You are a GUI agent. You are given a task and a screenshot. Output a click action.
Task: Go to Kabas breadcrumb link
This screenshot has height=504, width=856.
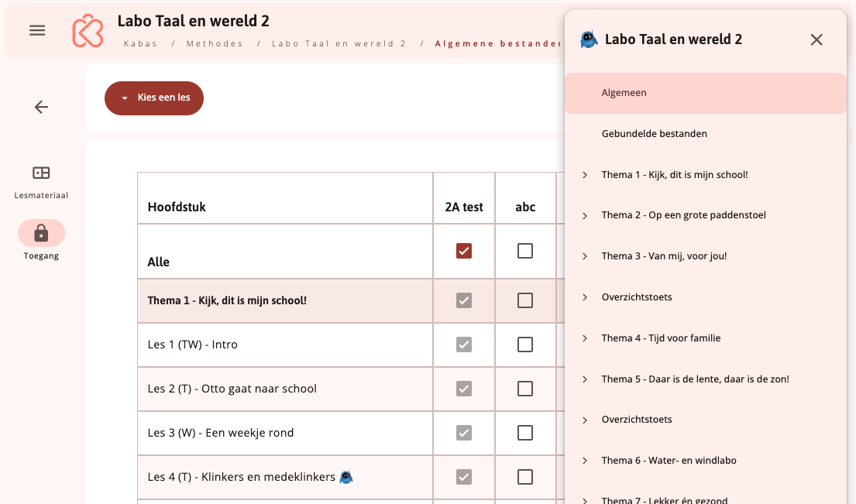140,43
